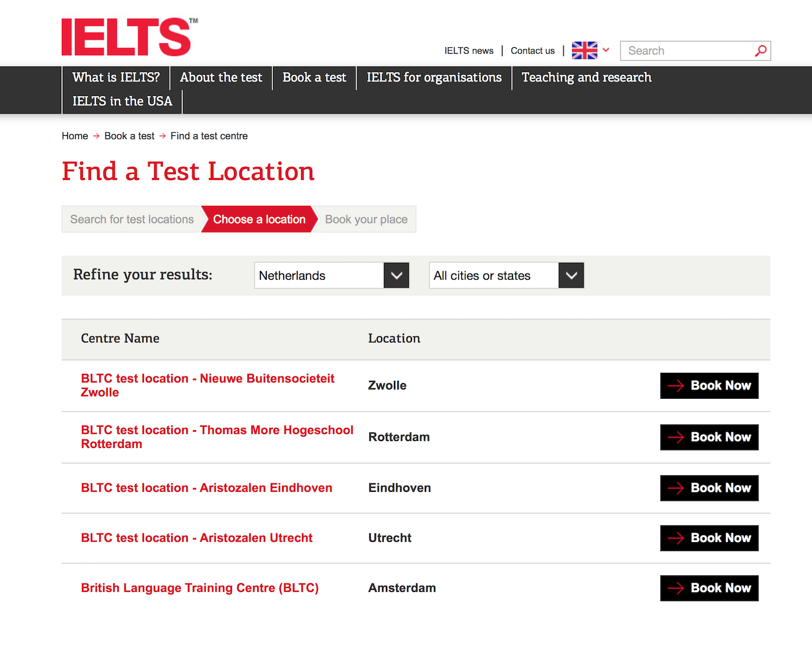The height and width of the screenshot is (646, 812).
Task: Select Book your place step
Action: [366, 219]
